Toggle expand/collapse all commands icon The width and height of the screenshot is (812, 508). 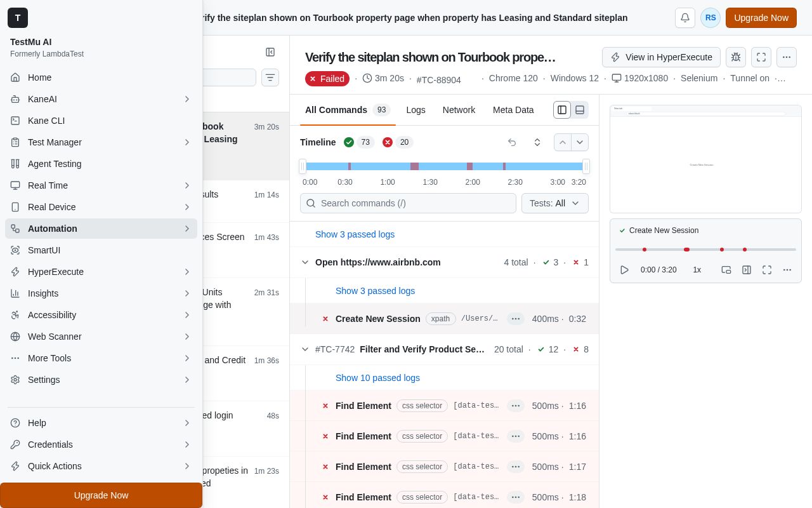(x=537, y=142)
